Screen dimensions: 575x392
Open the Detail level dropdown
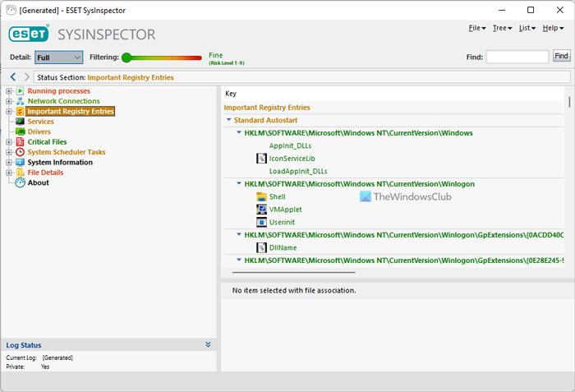[58, 58]
